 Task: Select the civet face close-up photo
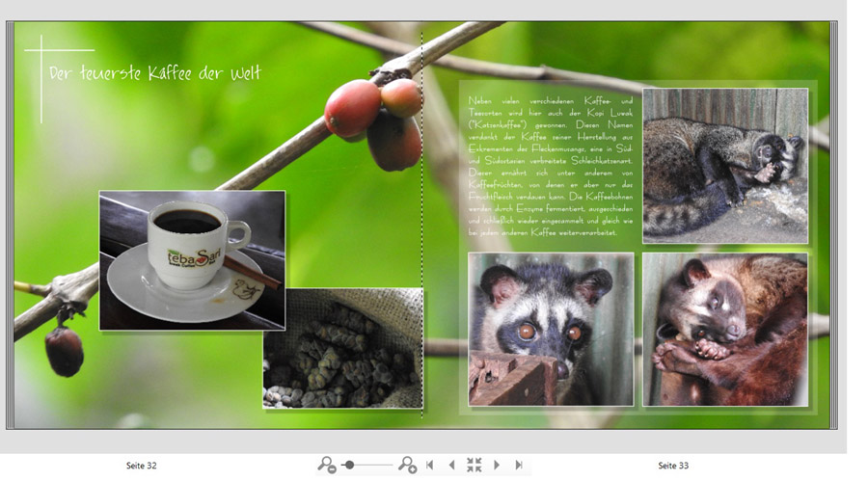click(551, 330)
